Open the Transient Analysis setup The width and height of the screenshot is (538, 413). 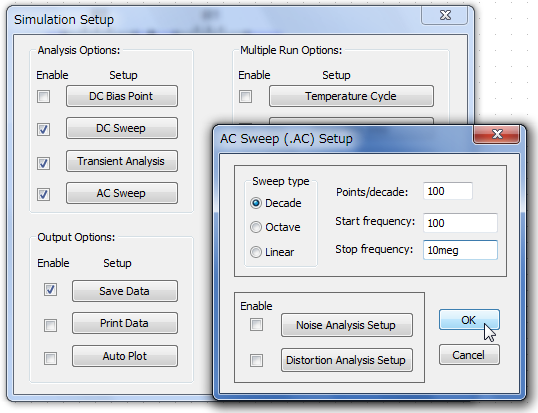click(122, 161)
